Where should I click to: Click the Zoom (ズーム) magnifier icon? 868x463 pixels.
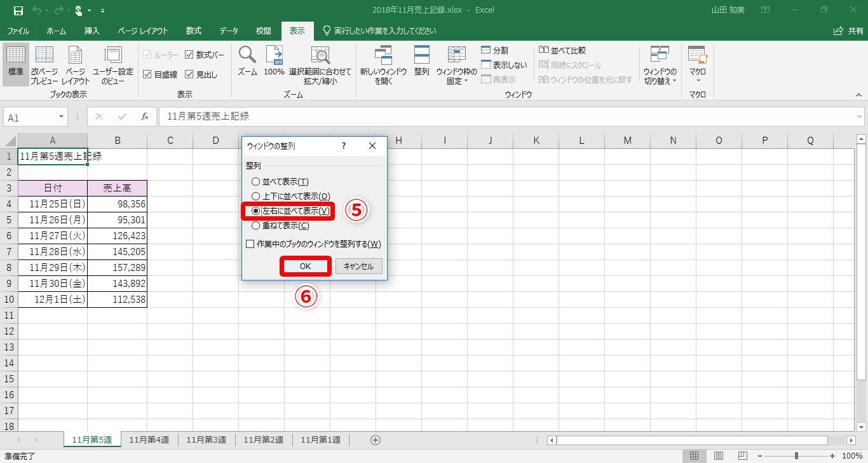[x=247, y=61]
